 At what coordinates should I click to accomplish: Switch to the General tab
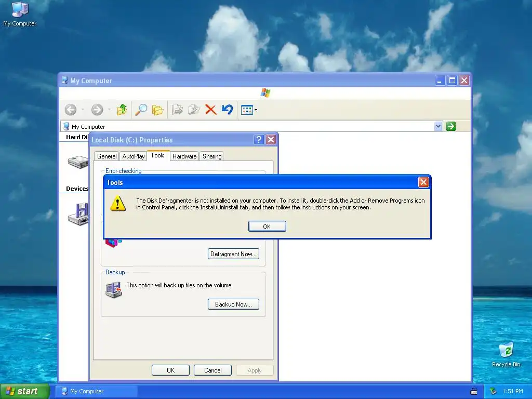click(107, 156)
